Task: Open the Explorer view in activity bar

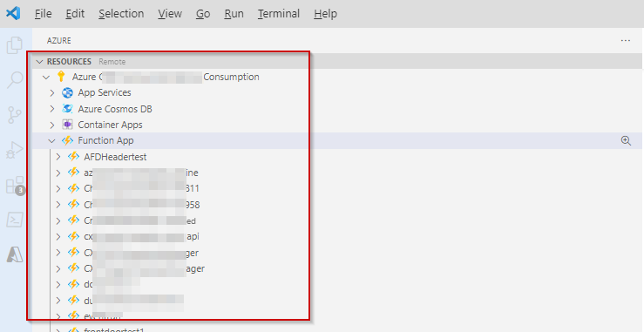Action: 14,45
